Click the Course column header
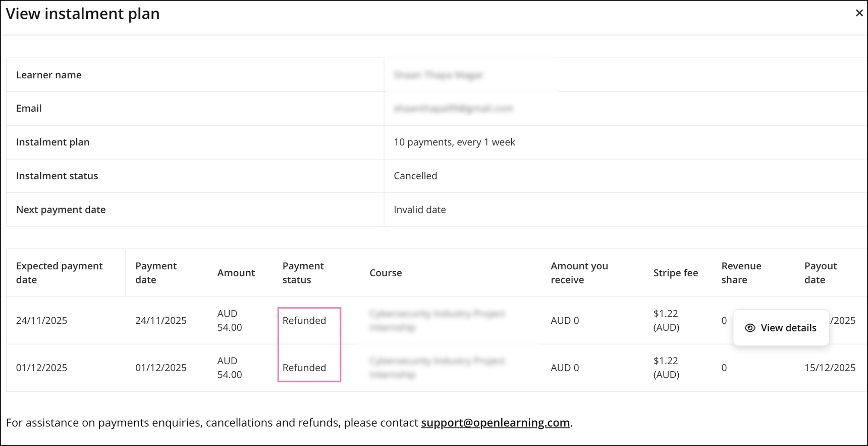 [x=386, y=273]
